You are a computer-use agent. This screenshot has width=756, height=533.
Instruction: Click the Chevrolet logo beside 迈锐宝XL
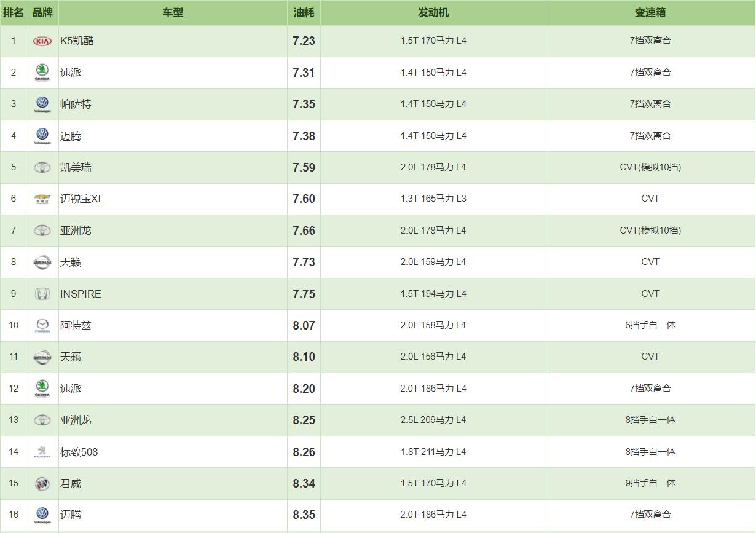tap(42, 199)
